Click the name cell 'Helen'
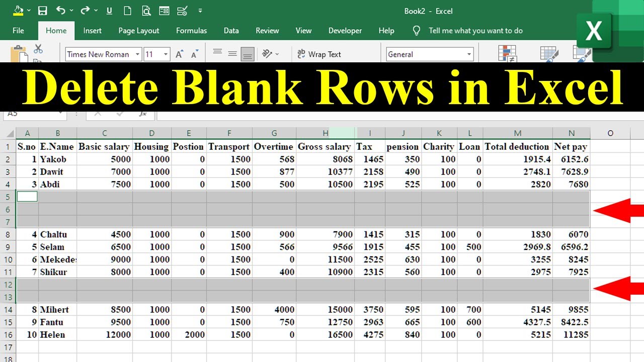 [58, 335]
